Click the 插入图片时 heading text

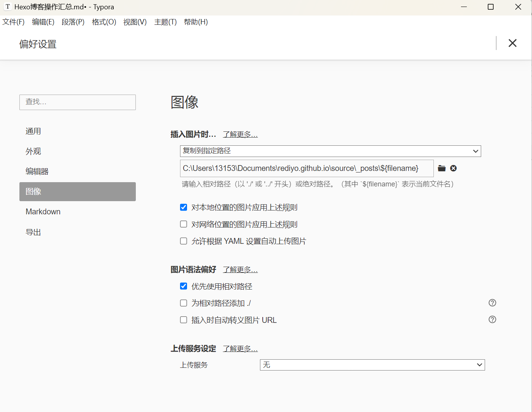click(x=193, y=134)
